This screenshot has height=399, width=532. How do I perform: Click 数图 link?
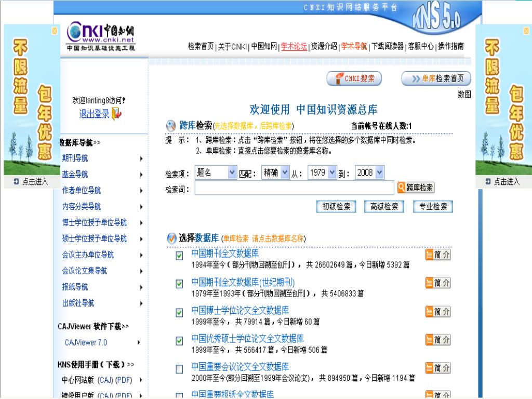[464, 95]
